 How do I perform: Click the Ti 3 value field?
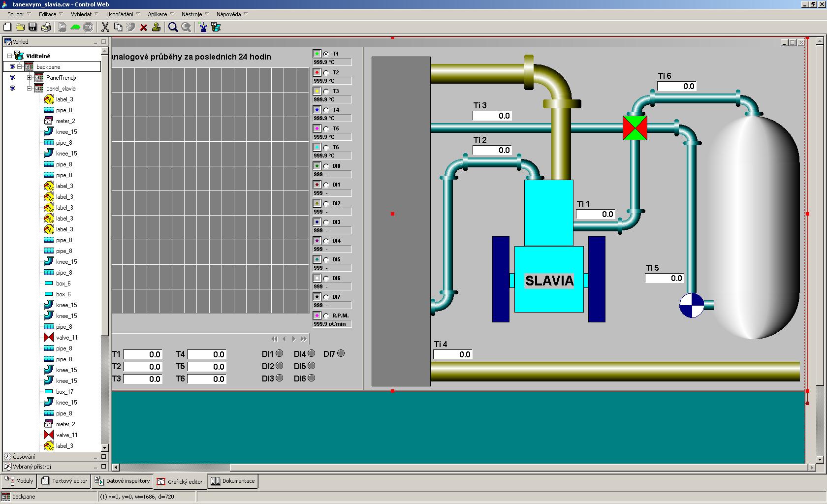click(x=492, y=116)
